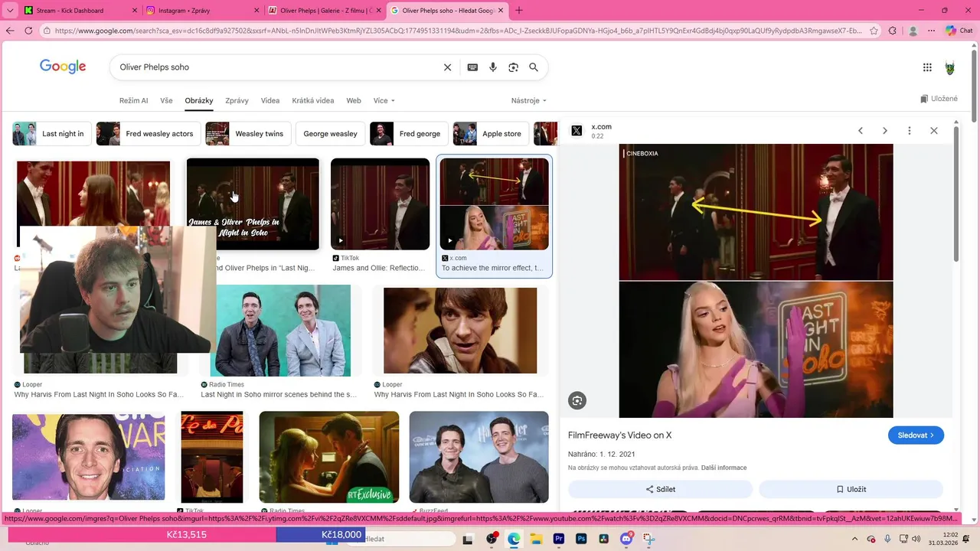Select the Apple store chip
The image size is (980, 551).
[491, 133]
